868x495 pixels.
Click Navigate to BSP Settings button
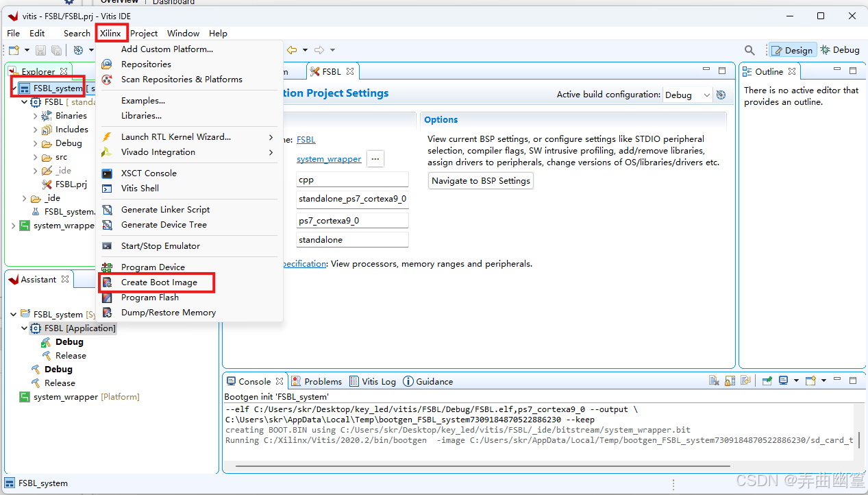481,180
